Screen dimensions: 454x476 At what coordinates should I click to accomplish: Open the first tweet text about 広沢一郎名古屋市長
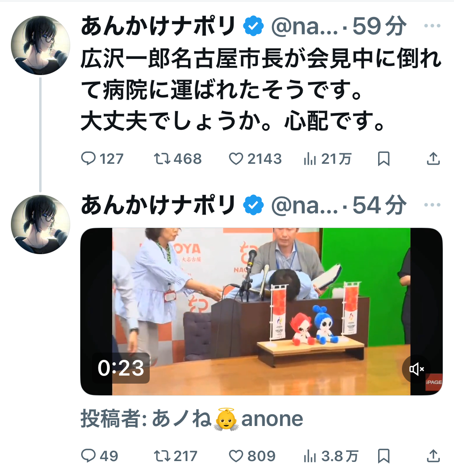[261, 90]
